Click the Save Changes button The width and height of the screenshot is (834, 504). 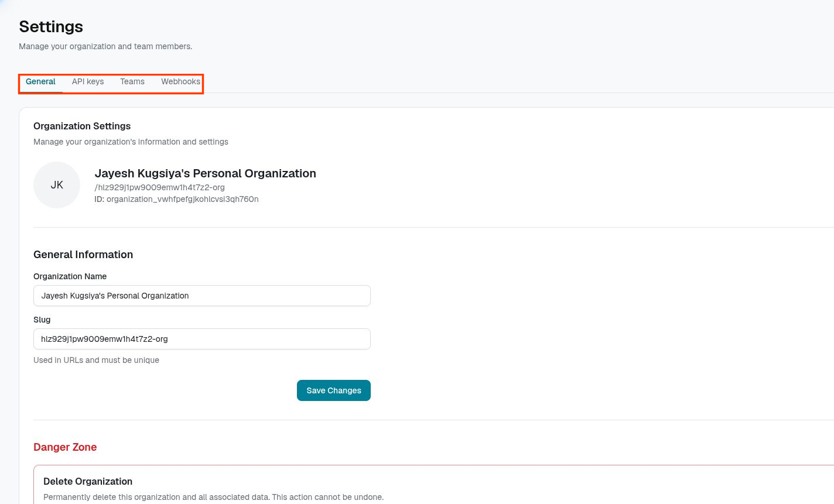[334, 390]
